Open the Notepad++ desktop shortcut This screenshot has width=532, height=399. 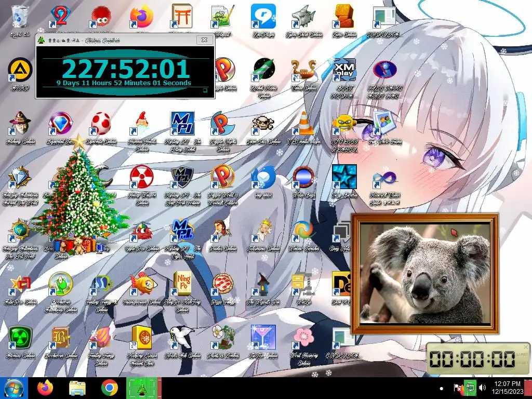tap(222, 16)
